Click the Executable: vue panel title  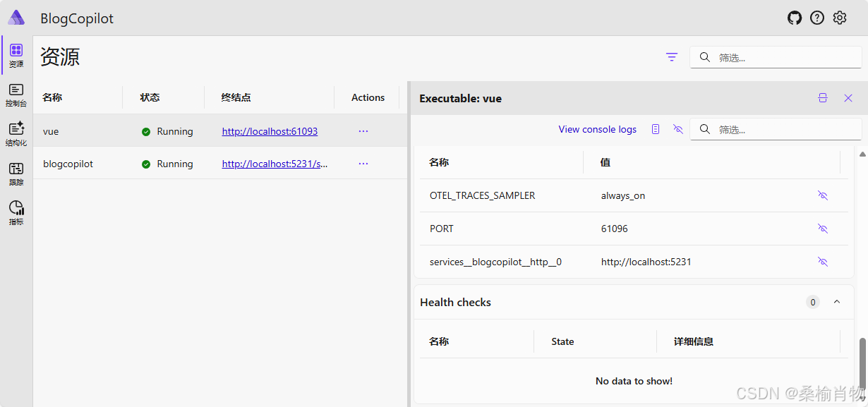tap(461, 99)
